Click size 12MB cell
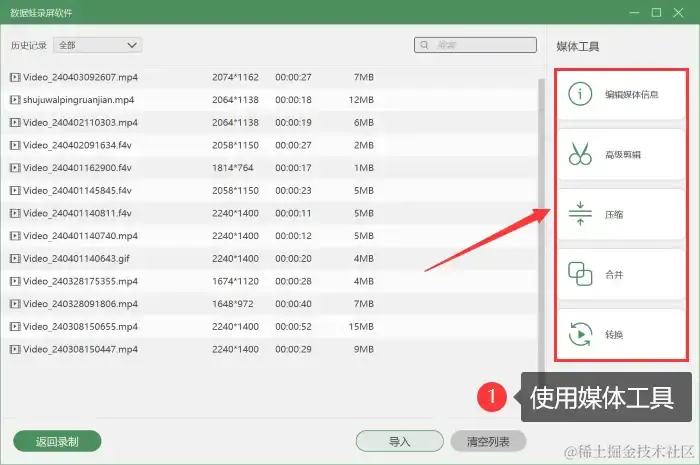Screen dimensions: 700x465 pos(361,100)
